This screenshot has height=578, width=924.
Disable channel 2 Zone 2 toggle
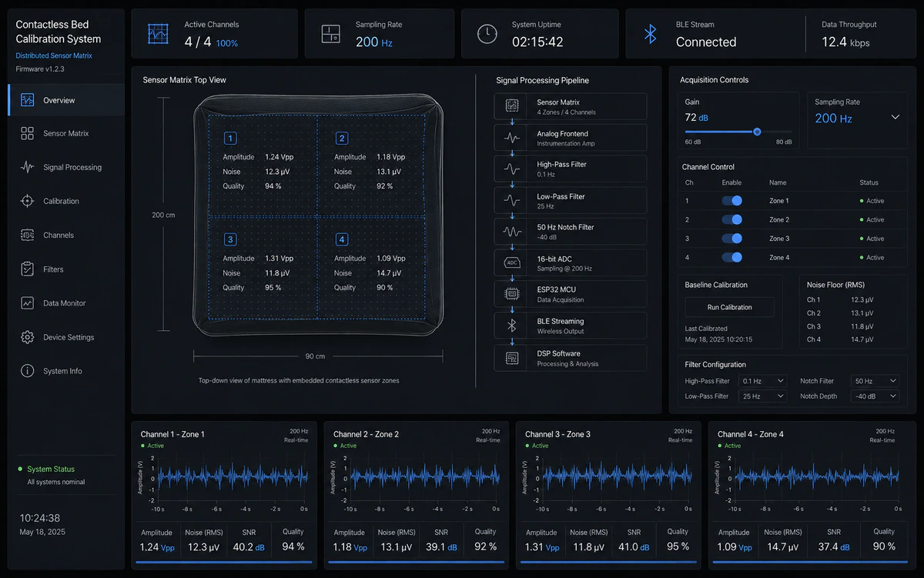pos(731,219)
